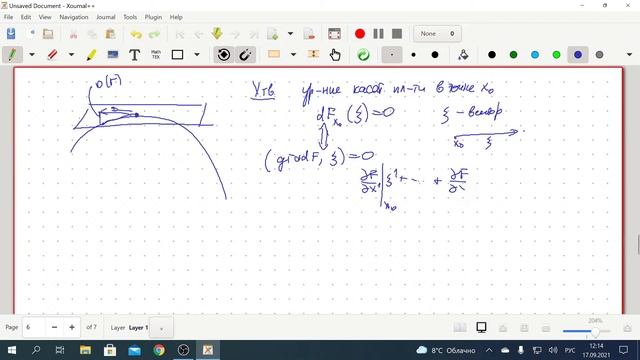This screenshot has height=360, width=640.
Task: Open a file with the folder icon
Action: pyautogui.click(x=48, y=33)
